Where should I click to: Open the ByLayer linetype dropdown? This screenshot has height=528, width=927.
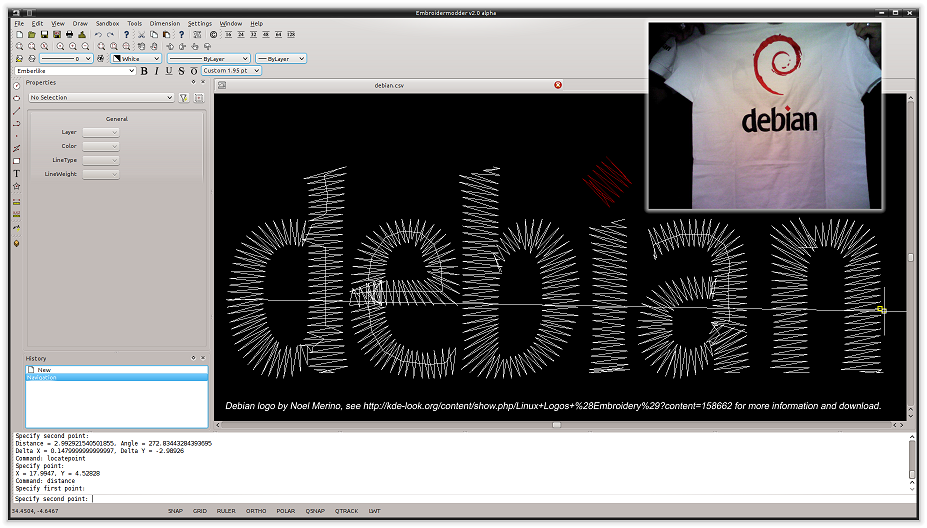(208, 59)
